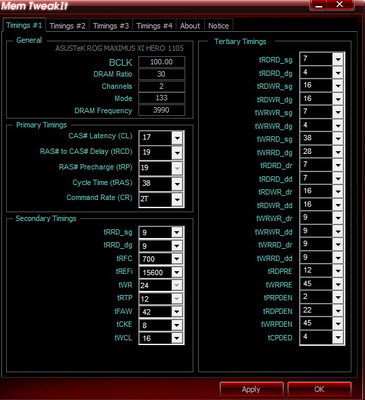Switch to the Timings #2 tab
The image size is (365, 400).
coord(67,26)
